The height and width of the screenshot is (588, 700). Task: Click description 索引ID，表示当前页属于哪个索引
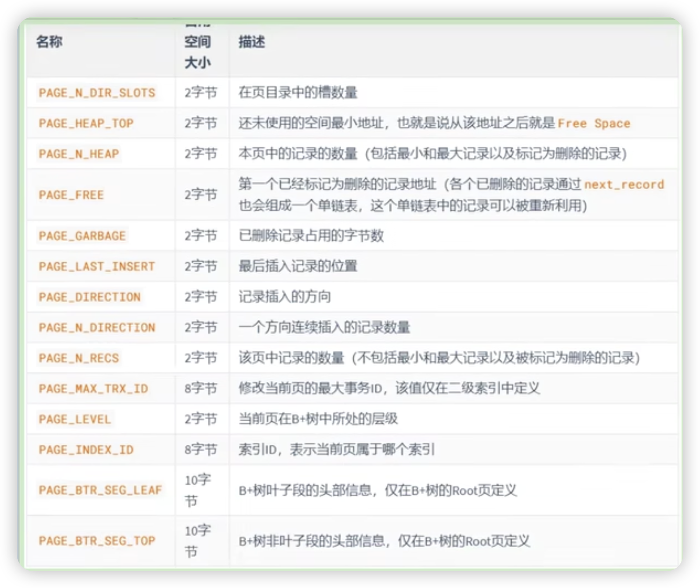337,450
